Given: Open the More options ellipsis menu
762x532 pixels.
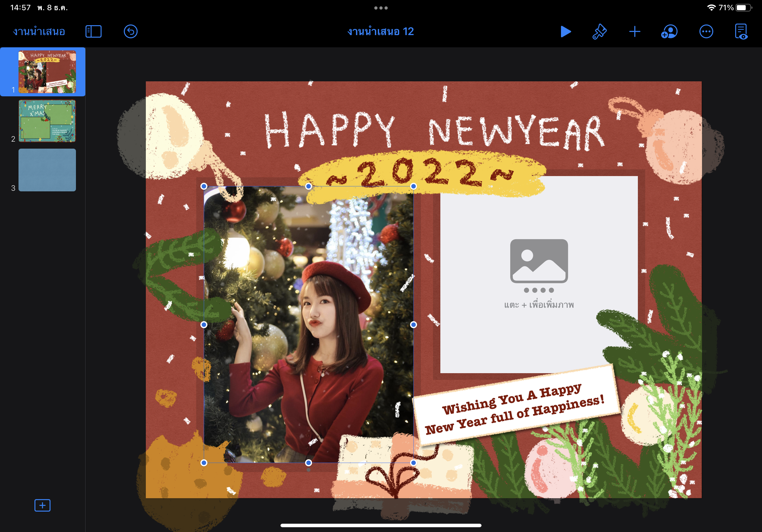Looking at the screenshot, I should pos(706,32).
